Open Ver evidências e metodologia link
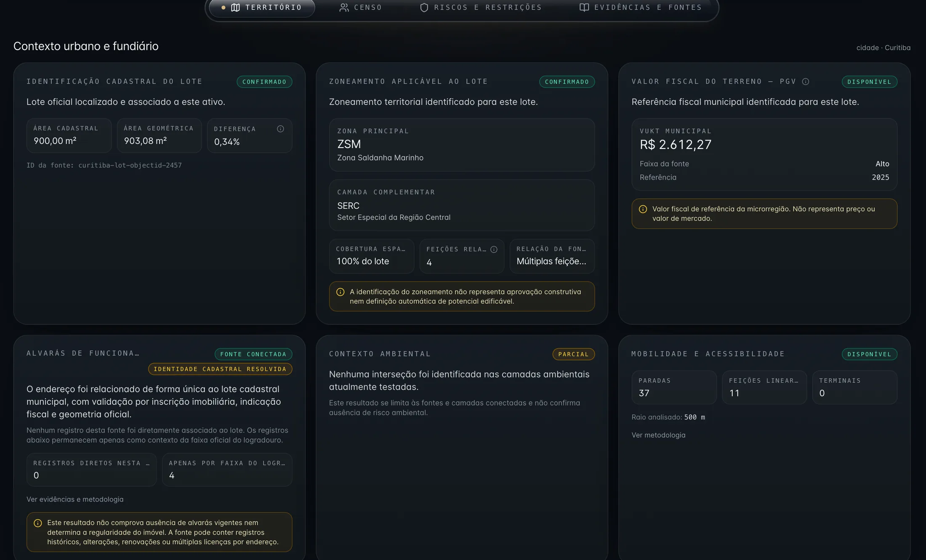Viewport: 926px width, 560px height. pyautogui.click(x=75, y=499)
